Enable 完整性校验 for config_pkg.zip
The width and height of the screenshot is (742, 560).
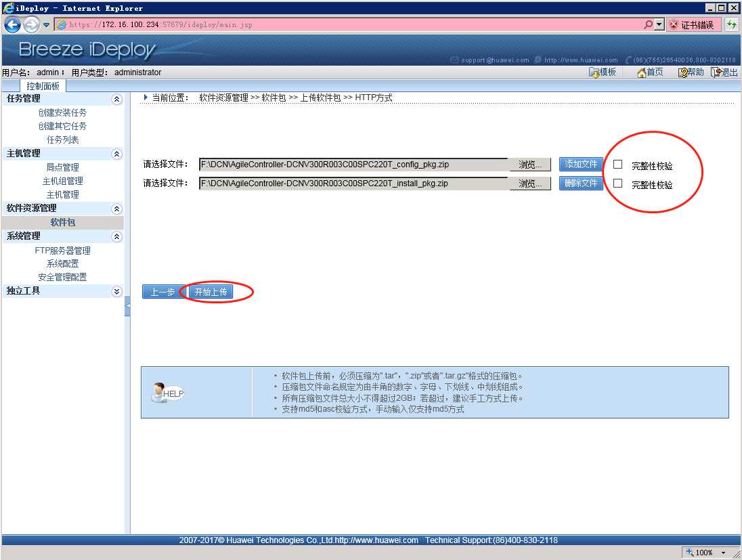coord(617,165)
